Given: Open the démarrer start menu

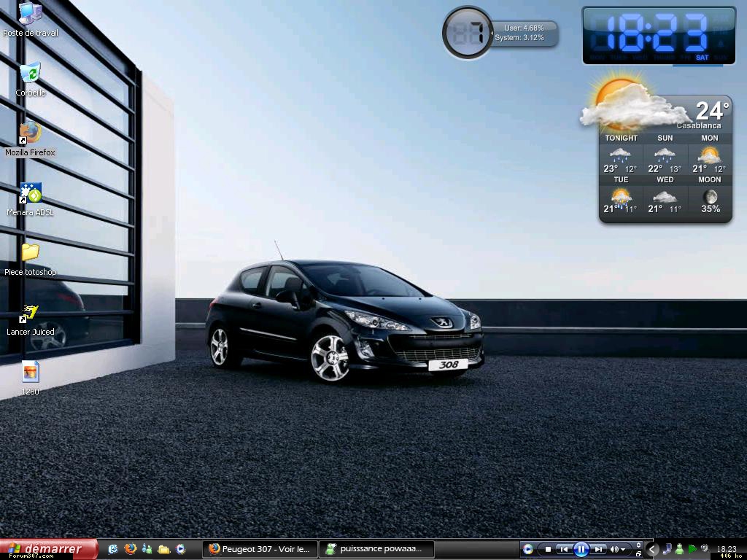Looking at the screenshot, I should pyautogui.click(x=49, y=549).
